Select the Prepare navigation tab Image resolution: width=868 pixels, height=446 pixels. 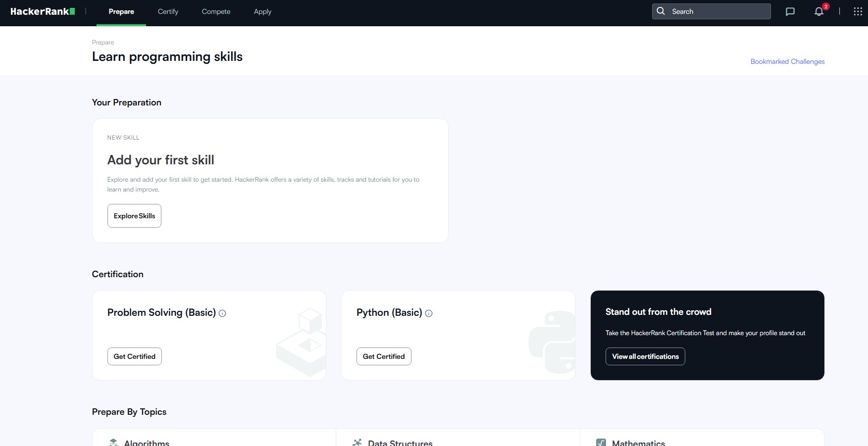point(121,11)
